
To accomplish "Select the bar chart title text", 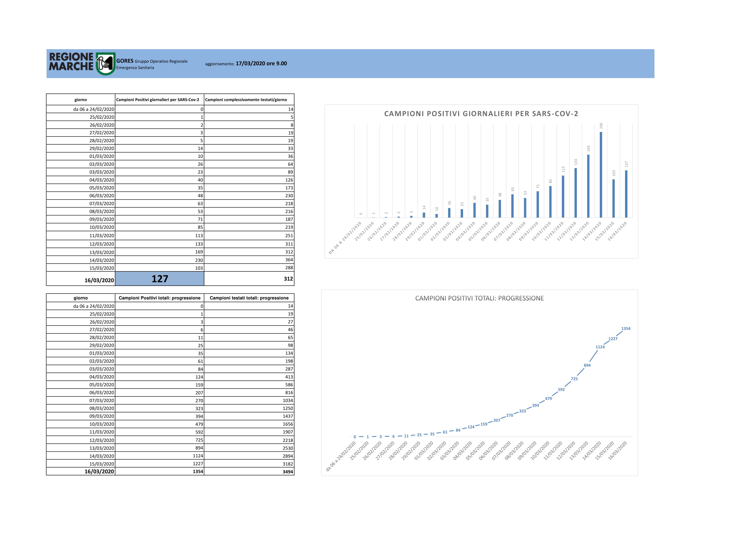I will tap(481, 114).
